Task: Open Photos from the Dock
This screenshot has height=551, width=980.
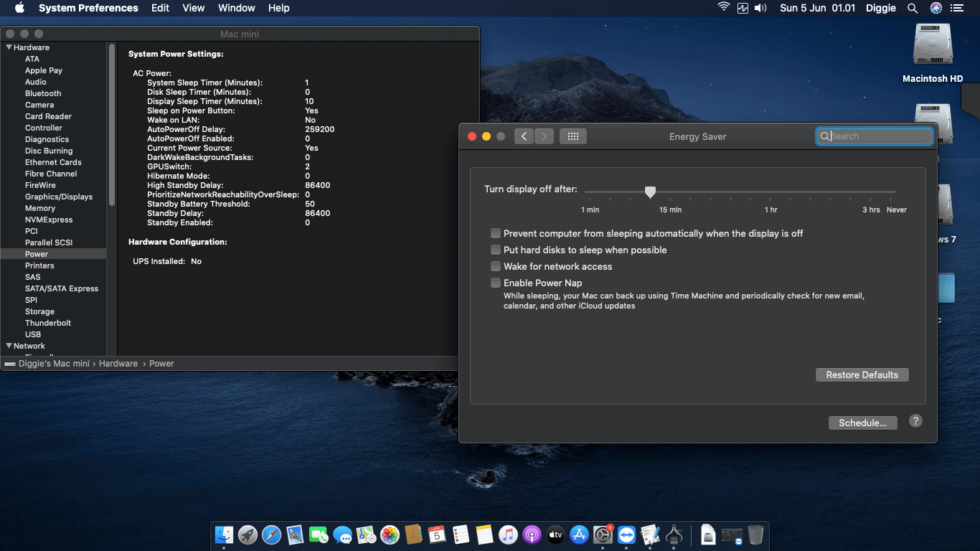Action: 390,534
